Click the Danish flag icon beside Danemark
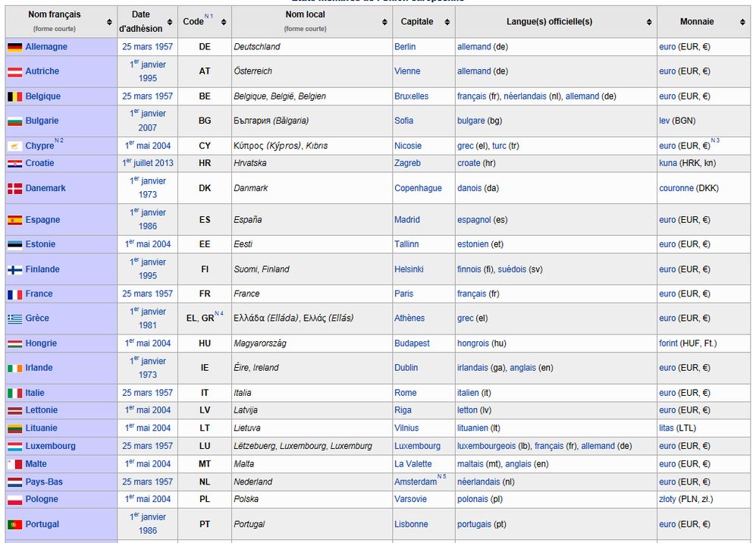The image size is (756, 543). click(x=15, y=189)
